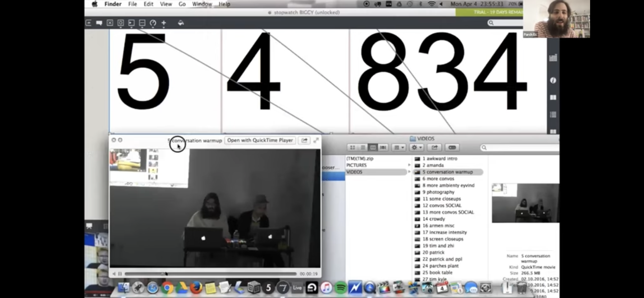
Task: Click the list icon in QLab right sidebar
Action: [x=553, y=114]
